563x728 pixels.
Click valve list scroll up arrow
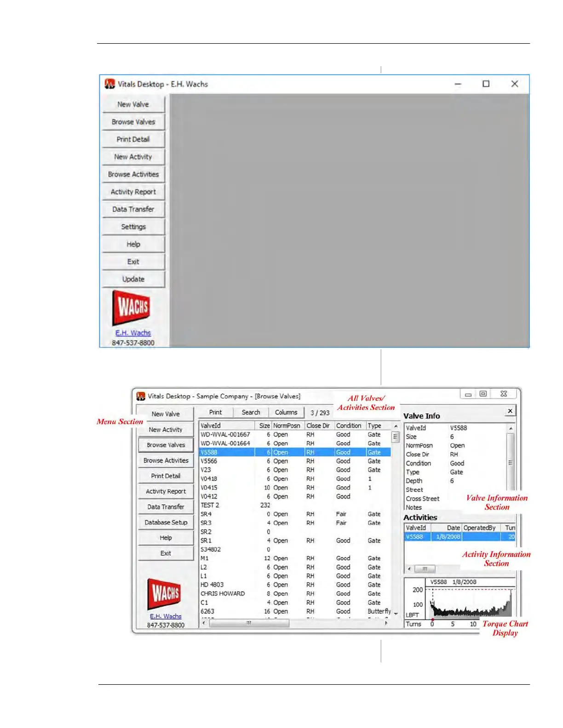[x=396, y=426]
